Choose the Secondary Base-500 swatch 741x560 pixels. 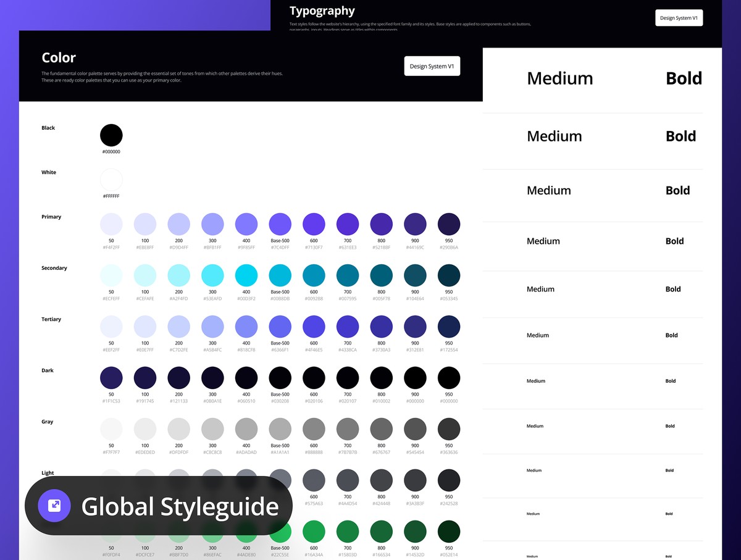pyautogui.click(x=280, y=275)
